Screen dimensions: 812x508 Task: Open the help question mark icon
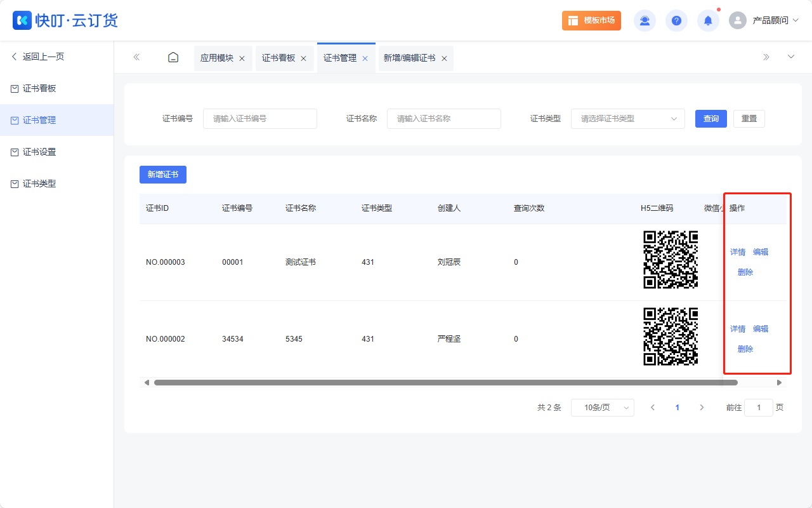point(676,20)
